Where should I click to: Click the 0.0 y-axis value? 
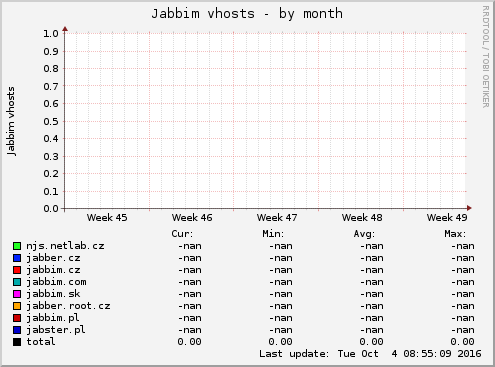51,209
